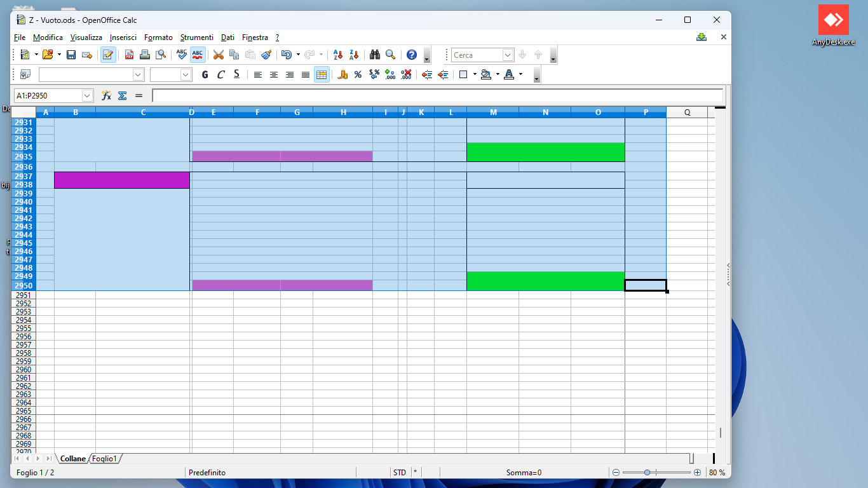The height and width of the screenshot is (488, 868).
Task: Toggle the Edit File mode icon
Action: click(108, 55)
